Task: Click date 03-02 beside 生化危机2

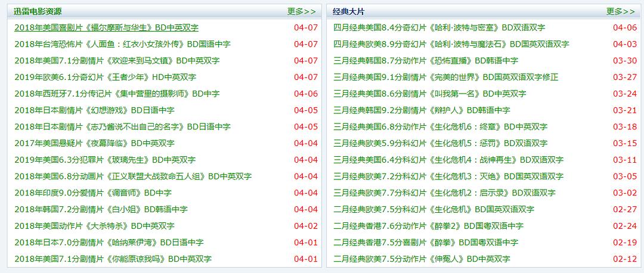Action: point(625,193)
